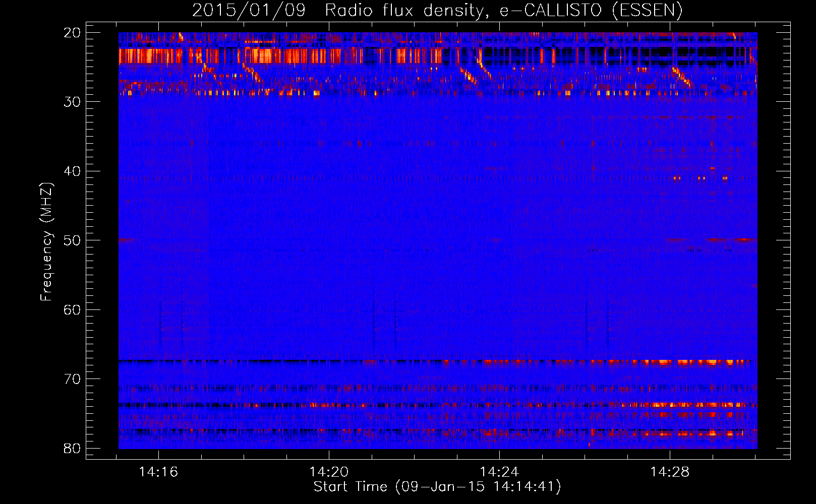The height and width of the screenshot is (504, 816).
Task: Click the 70 frequency tick label
Action: (x=72, y=379)
